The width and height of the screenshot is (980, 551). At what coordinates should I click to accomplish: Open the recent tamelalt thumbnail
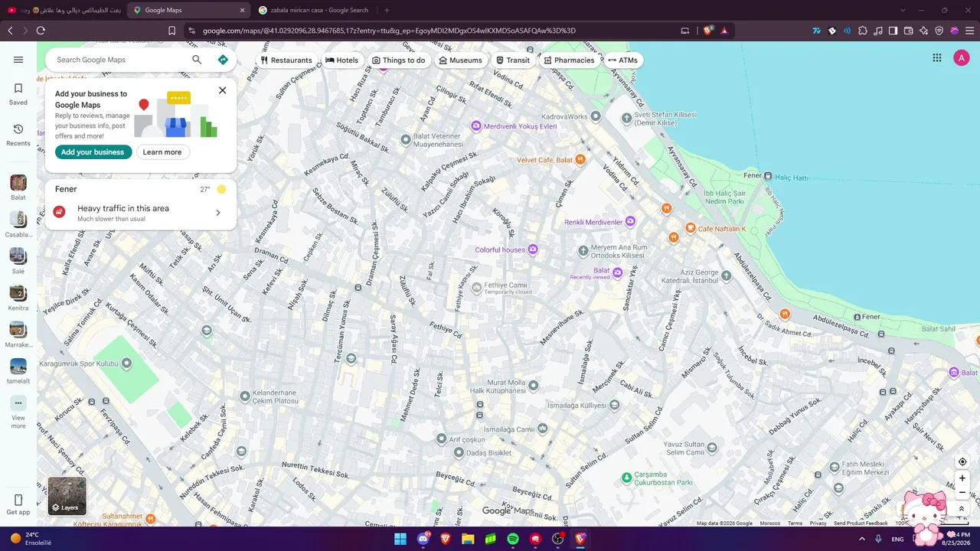click(18, 367)
